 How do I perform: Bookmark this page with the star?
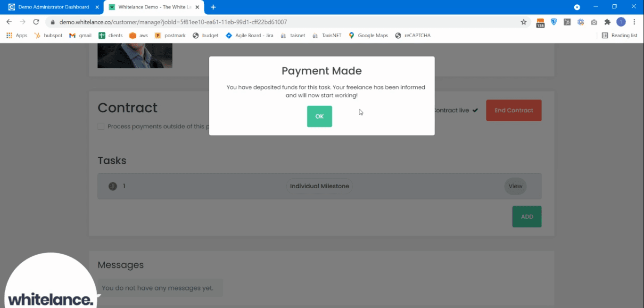pyautogui.click(x=523, y=22)
